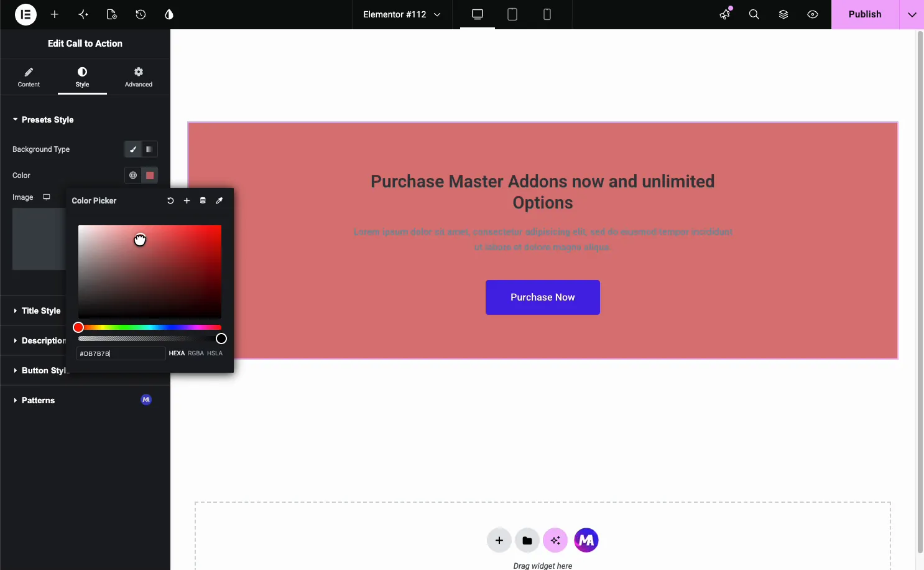The width and height of the screenshot is (924, 570).
Task: Click the Preview eye icon
Action: pyautogui.click(x=813, y=14)
